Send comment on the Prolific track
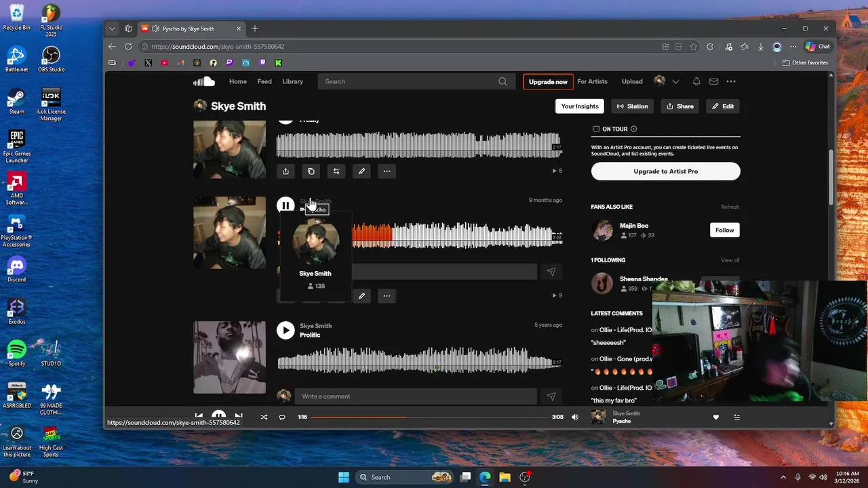The height and width of the screenshot is (488, 868). (x=551, y=396)
